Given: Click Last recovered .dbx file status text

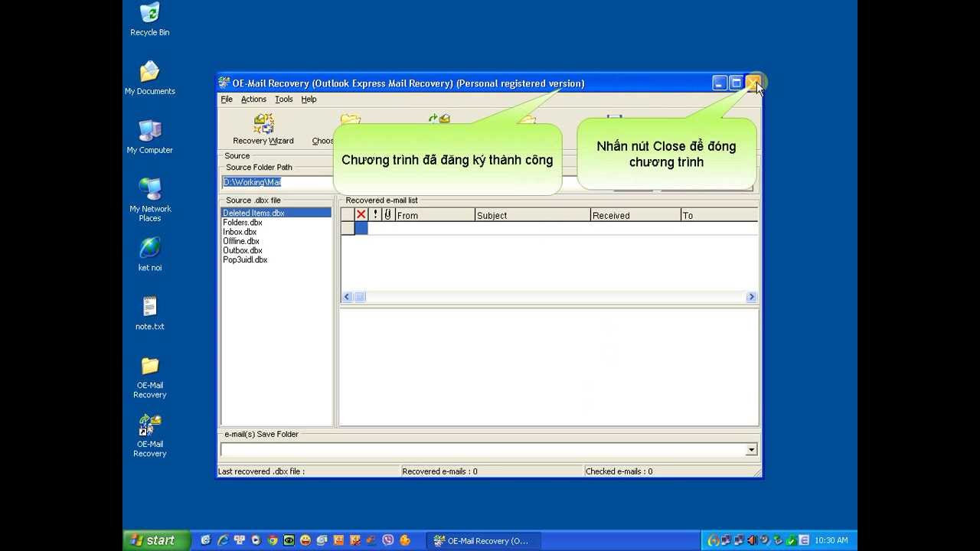Looking at the screenshot, I should click(x=261, y=471).
